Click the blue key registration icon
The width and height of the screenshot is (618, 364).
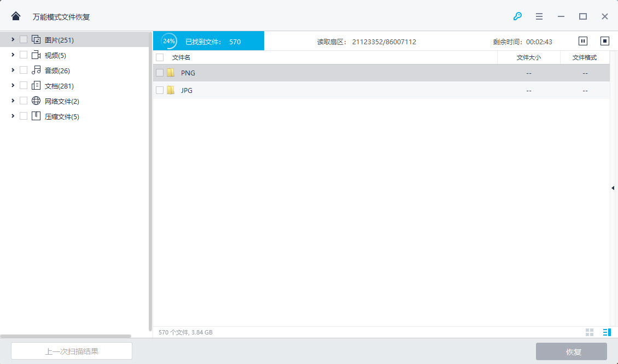517,16
